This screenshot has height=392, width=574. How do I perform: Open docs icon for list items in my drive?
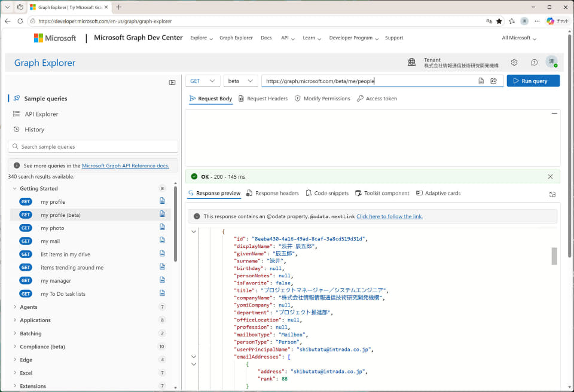[x=162, y=253]
